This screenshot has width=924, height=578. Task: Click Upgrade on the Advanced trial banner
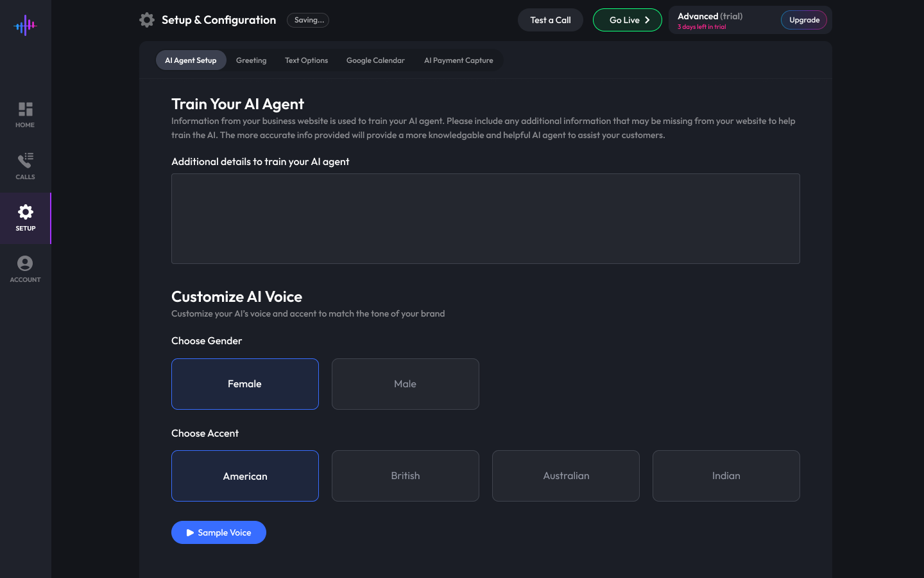pyautogui.click(x=803, y=20)
